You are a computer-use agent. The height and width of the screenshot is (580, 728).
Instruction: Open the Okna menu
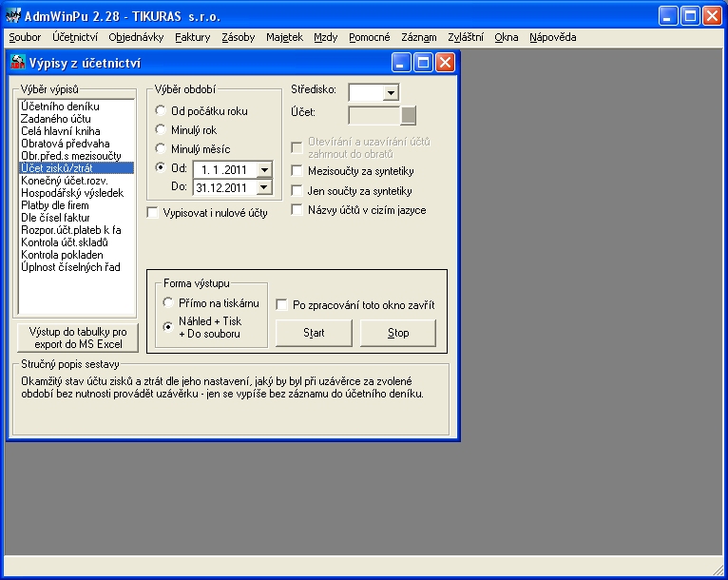(x=506, y=37)
